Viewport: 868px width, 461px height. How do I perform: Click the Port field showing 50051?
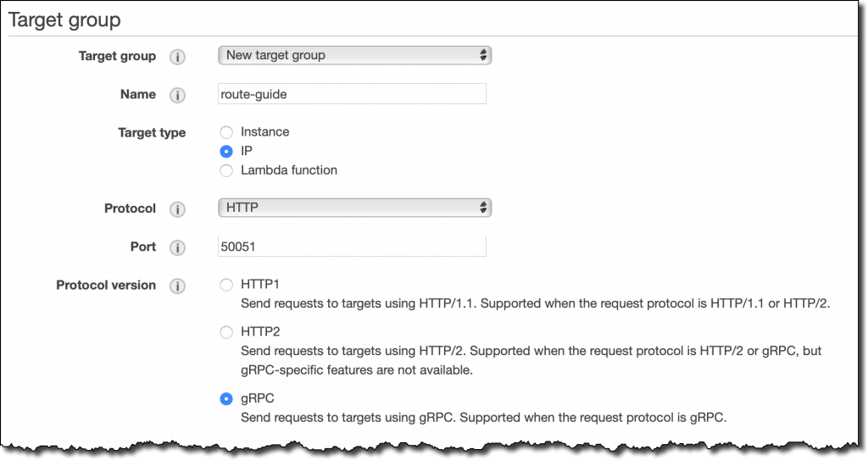(x=352, y=247)
